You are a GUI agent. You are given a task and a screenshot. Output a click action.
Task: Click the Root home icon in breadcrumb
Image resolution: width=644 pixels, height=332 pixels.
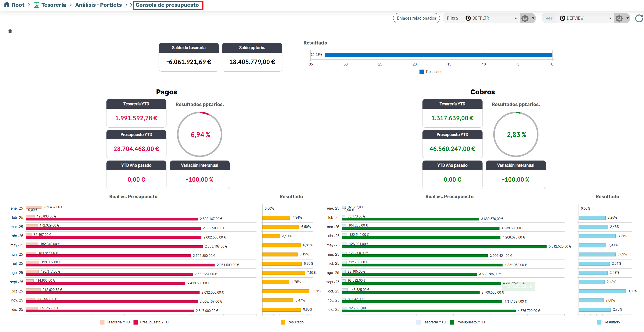(x=7, y=5)
